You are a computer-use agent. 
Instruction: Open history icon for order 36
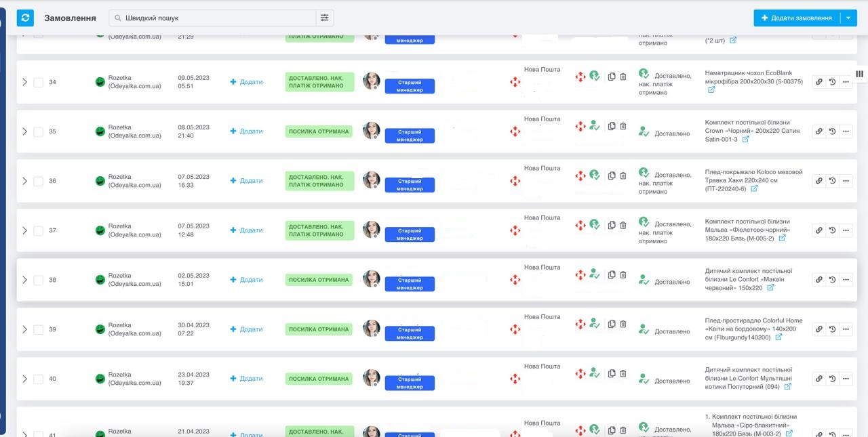click(832, 181)
